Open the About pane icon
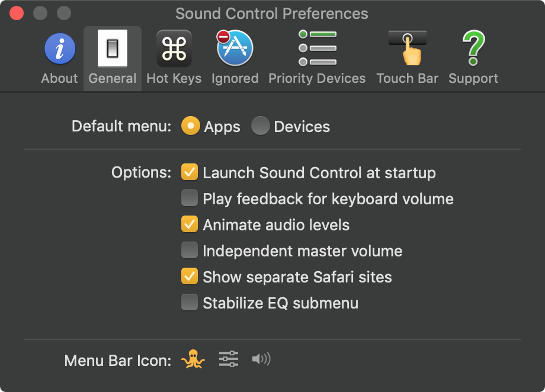545x392 pixels. coord(59,49)
